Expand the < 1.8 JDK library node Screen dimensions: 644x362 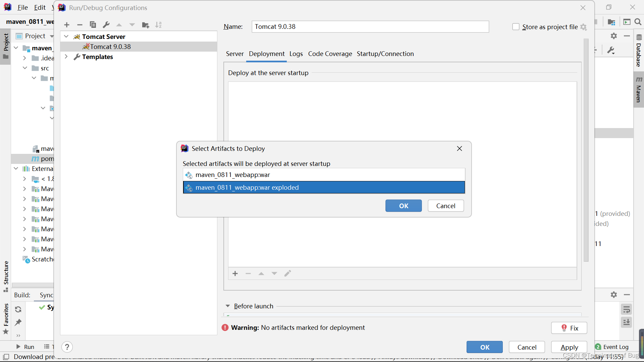(x=24, y=179)
